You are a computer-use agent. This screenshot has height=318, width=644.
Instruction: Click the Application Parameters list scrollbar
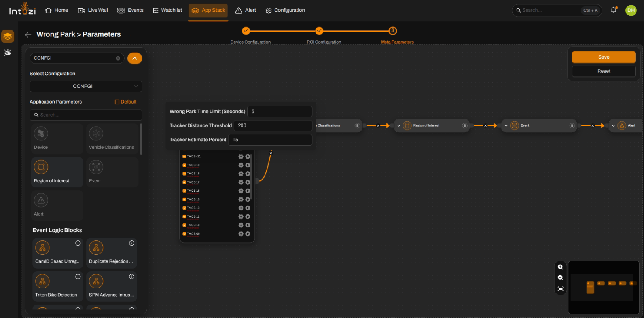point(141,139)
